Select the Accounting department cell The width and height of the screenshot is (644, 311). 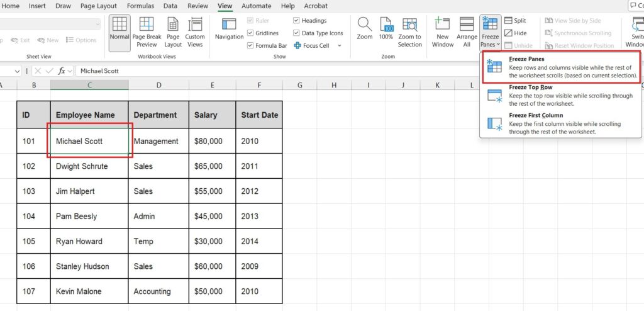158,291
